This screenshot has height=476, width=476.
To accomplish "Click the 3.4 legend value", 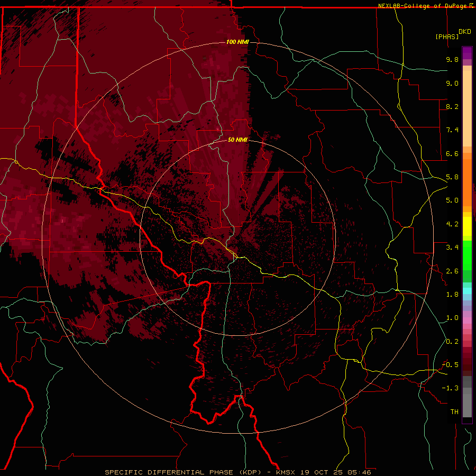I will tap(452, 248).
